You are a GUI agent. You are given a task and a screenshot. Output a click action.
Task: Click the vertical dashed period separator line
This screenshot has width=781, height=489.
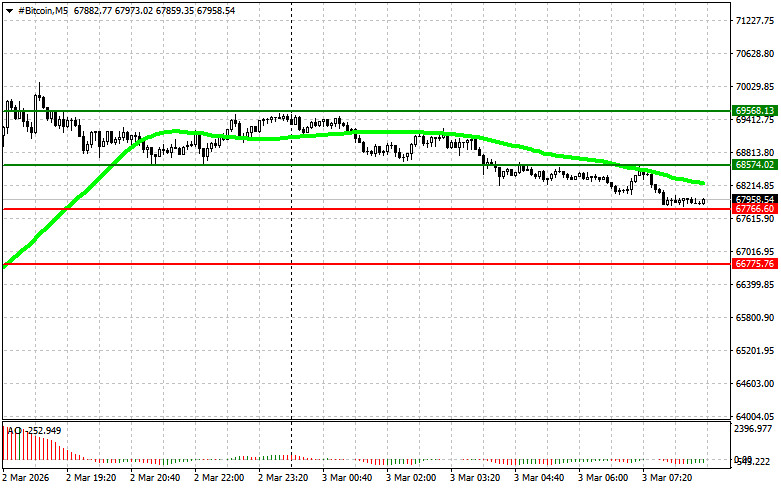pyautogui.click(x=290, y=300)
